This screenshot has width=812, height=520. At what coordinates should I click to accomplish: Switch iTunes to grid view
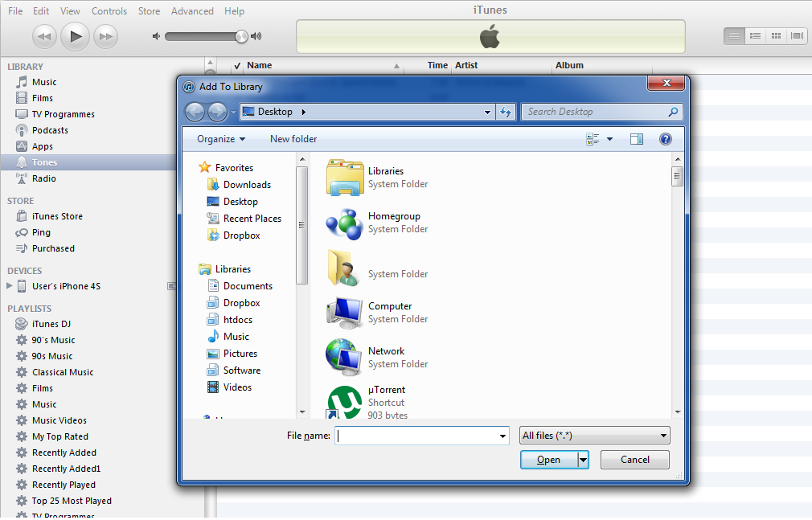tap(776, 35)
